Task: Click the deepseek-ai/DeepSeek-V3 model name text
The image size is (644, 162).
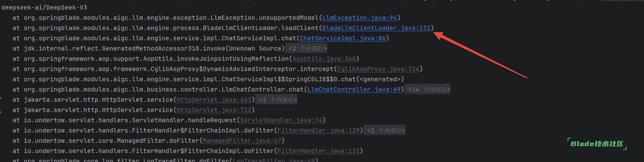Action: pyautogui.click(x=44, y=8)
